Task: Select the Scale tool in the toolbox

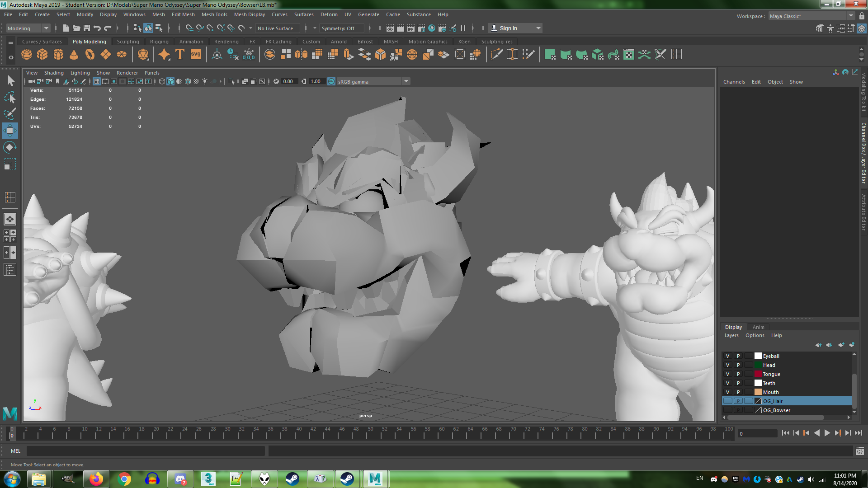Action: point(10,164)
